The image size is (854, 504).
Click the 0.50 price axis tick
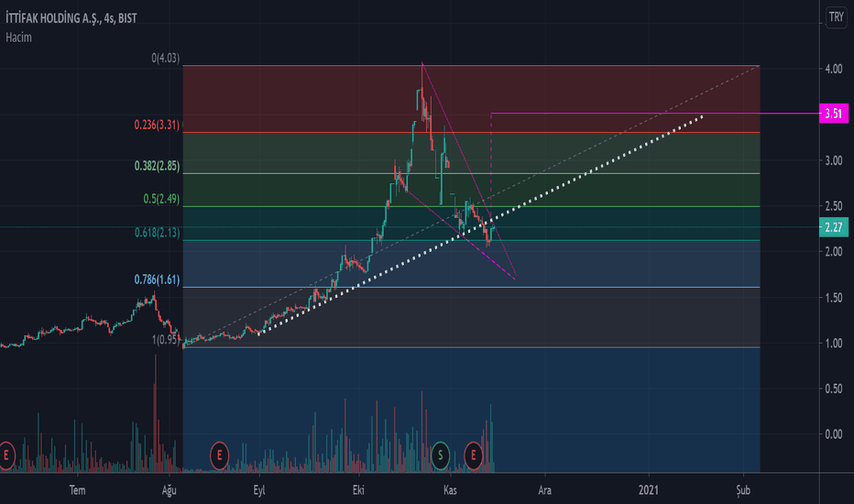[x=833, y=389]
